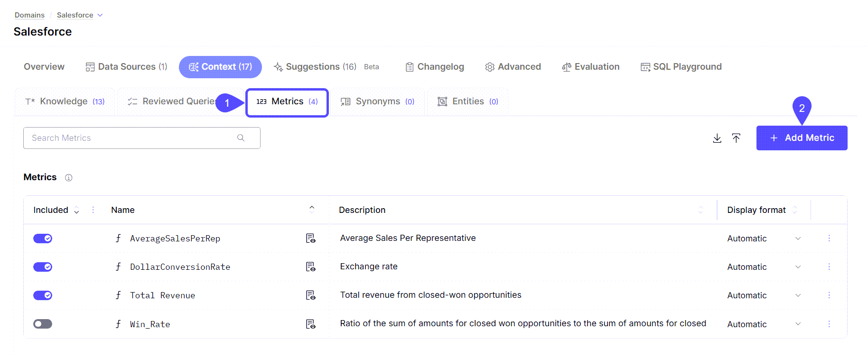Screen dimensions: 868x358
Task: Disable the AverageSalesPerRep included toggle
Action: tap(43, 239)
